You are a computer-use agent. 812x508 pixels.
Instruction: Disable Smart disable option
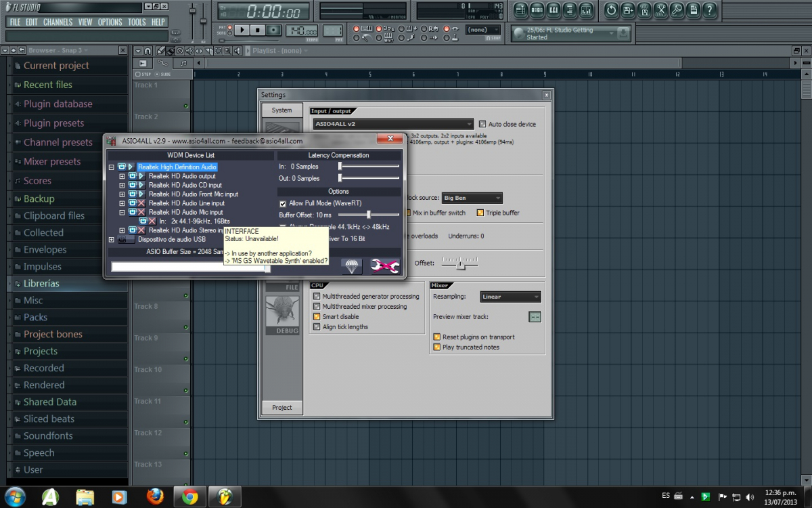(x=317, y=316)
